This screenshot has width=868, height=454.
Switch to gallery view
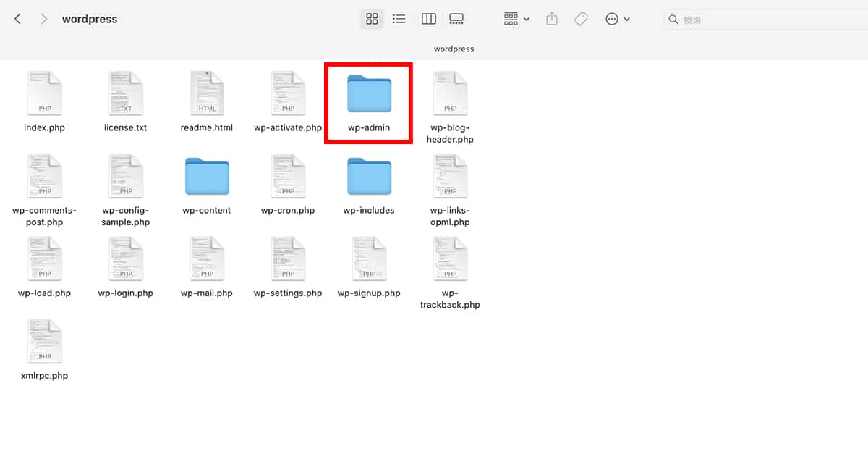pos(456,20)
